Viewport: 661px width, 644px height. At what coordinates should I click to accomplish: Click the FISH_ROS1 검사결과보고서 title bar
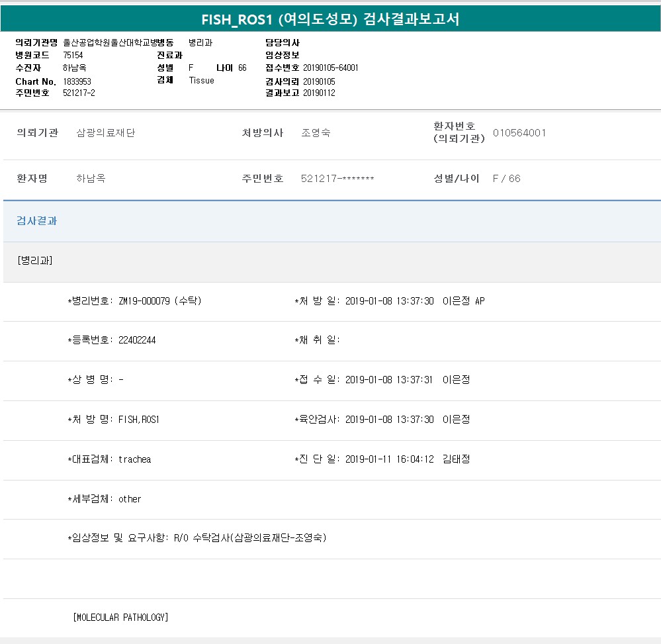click(x=330, y=20)
